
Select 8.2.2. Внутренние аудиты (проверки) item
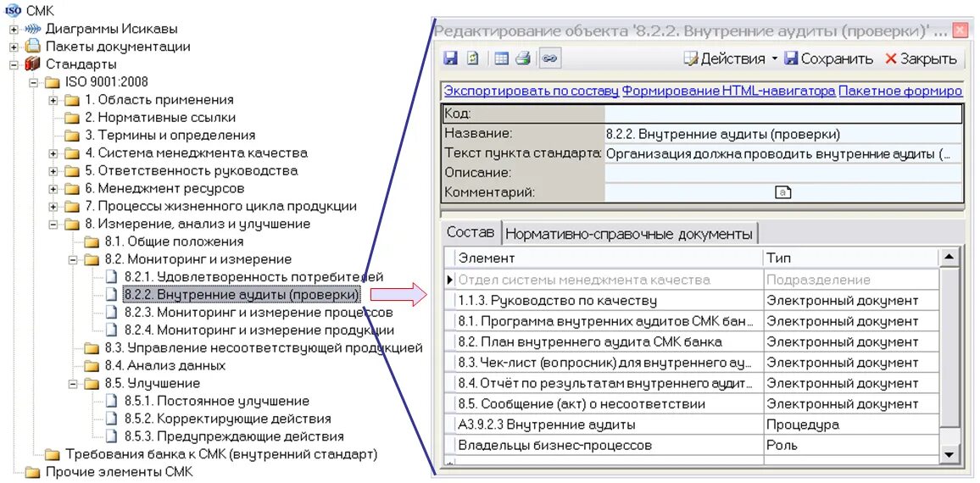pos(242,294)
